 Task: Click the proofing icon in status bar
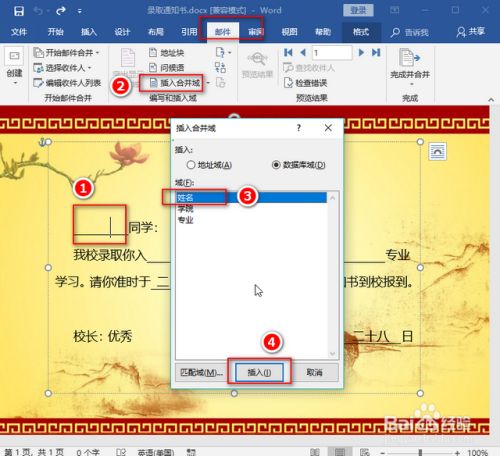tap(121, 452)
